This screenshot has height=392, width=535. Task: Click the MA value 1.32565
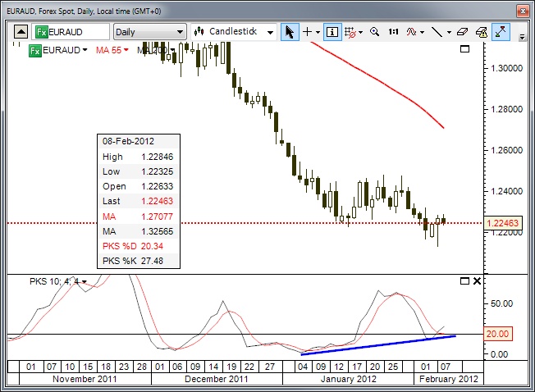pyautogui.click(x=158, y=231)
